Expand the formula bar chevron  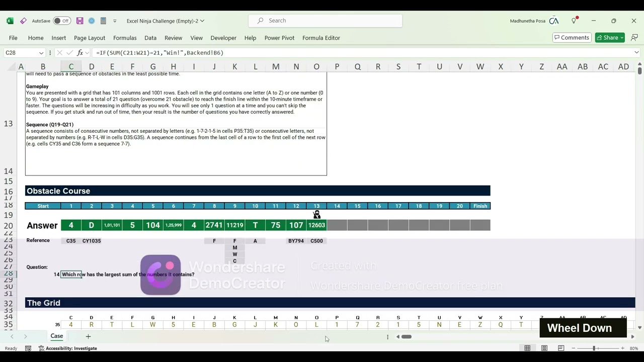coord(636,52)
